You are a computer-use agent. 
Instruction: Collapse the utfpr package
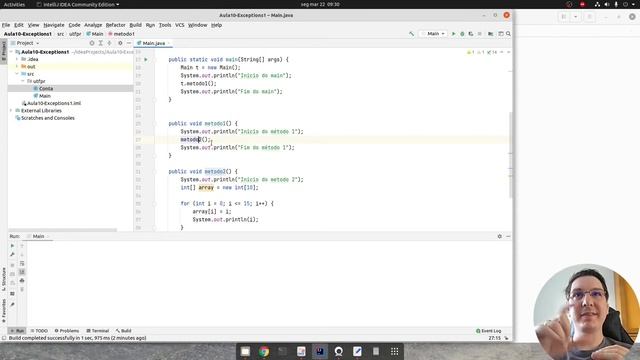click(22, 81)
